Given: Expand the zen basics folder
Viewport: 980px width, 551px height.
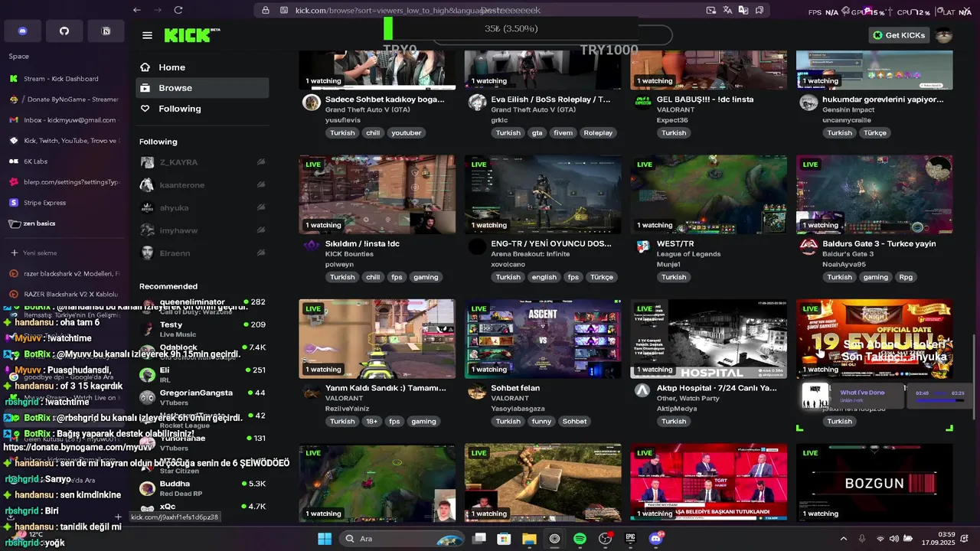Looking at the screenshot, I should pos(63,223).
